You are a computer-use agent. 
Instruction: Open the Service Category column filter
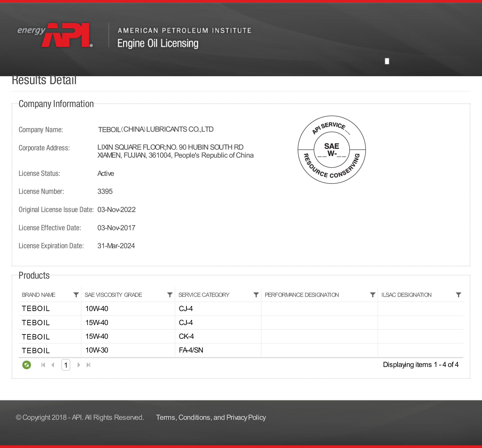click(256, 295)
